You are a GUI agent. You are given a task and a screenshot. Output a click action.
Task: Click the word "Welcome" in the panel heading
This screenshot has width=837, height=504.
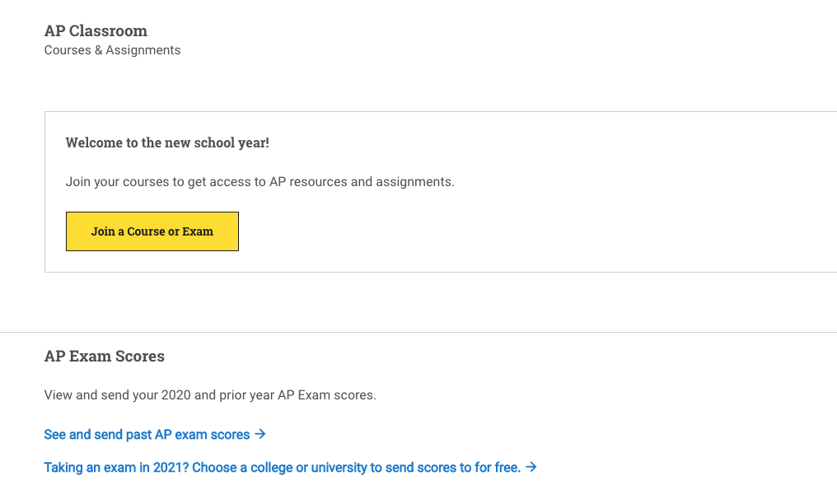tap(95, 142)
